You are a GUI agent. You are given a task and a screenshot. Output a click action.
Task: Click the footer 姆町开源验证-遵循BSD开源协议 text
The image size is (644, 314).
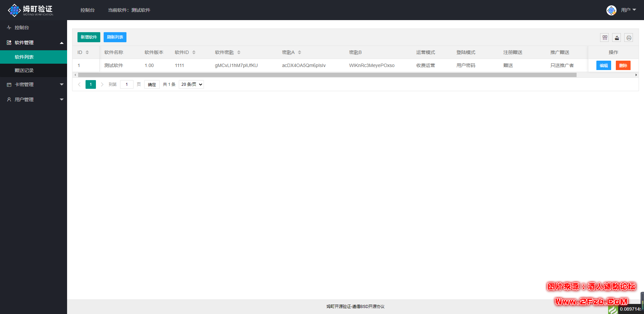tap(356, 306)
